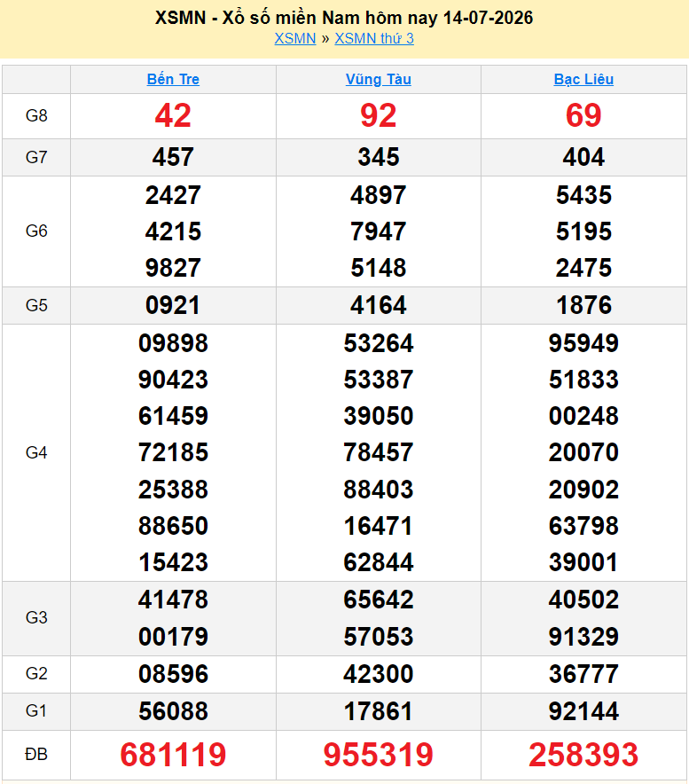Image resolution: width=689 pixels, height=784 pixels.
Task: Select G3 number 00179
Action: click(173, 637)
